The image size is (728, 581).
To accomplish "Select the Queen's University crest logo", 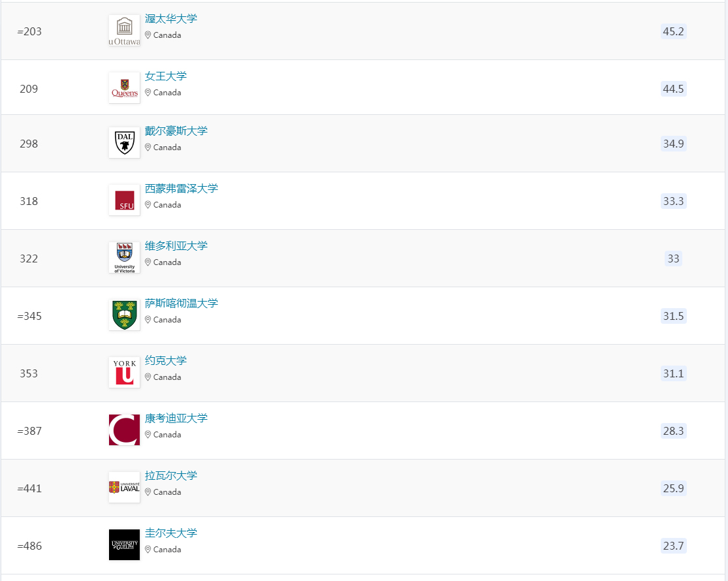I will 124,87.
